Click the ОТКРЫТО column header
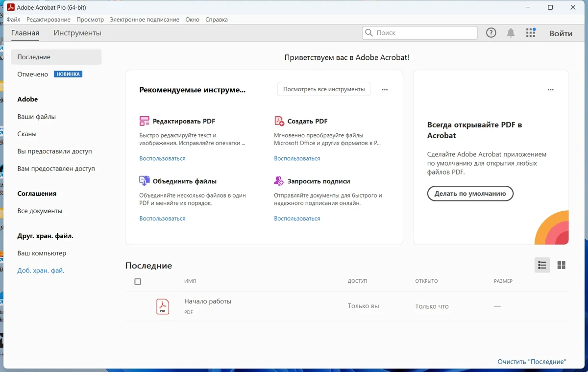The width and height of the screenshot is (588, 372). (x=426, y=281)
